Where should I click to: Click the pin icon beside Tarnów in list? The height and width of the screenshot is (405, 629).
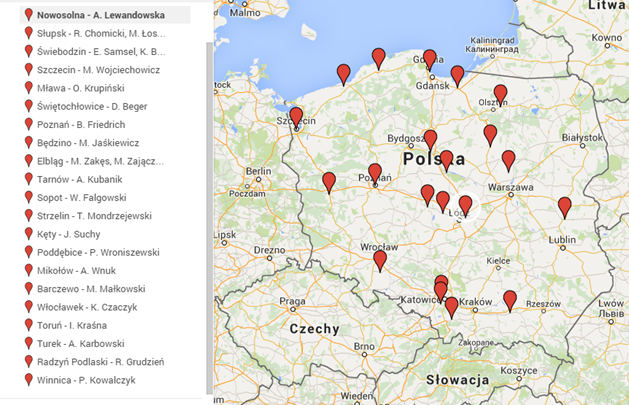(x=28, y=179)
